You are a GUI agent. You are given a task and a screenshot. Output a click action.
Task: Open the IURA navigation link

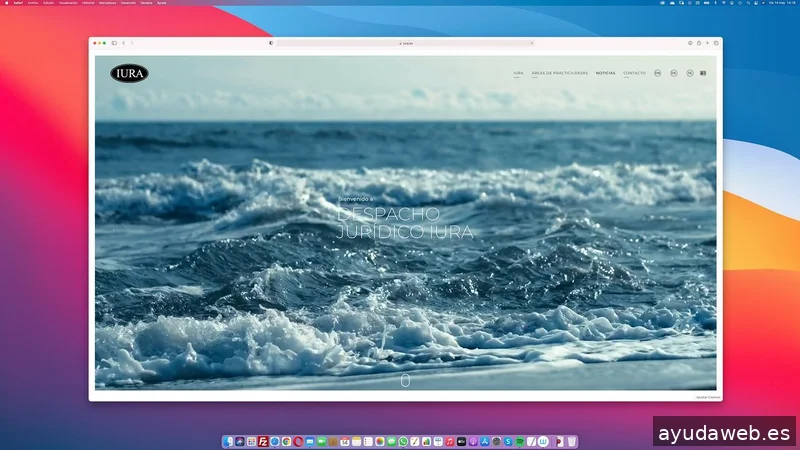click(x=518, y=73)
